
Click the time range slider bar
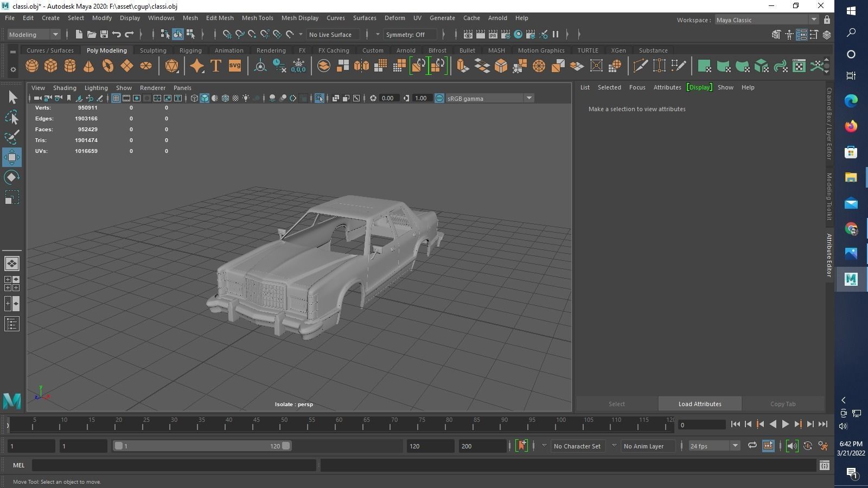[202, 446]
